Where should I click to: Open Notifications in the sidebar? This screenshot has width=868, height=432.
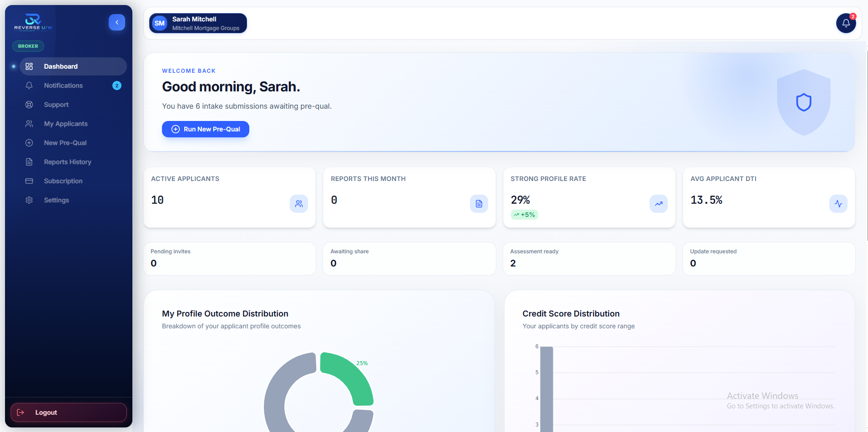pyautogui.click(x=73, y=85)
